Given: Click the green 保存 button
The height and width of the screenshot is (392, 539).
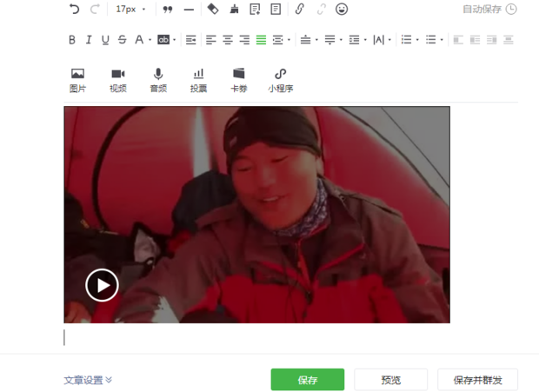Looking at the screenshot, I should (x=307, y=380).
